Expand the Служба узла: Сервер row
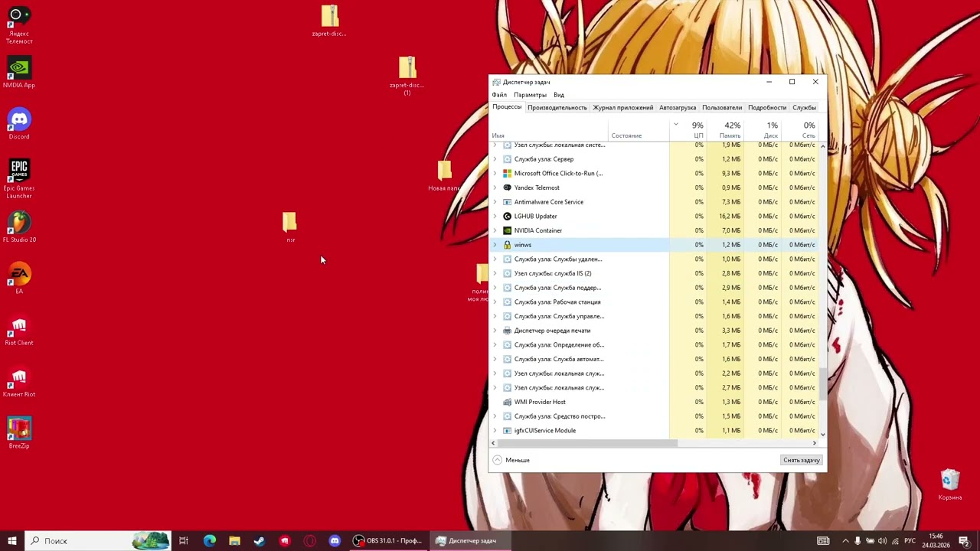This screenshot has height=551, width=980. 495,159
